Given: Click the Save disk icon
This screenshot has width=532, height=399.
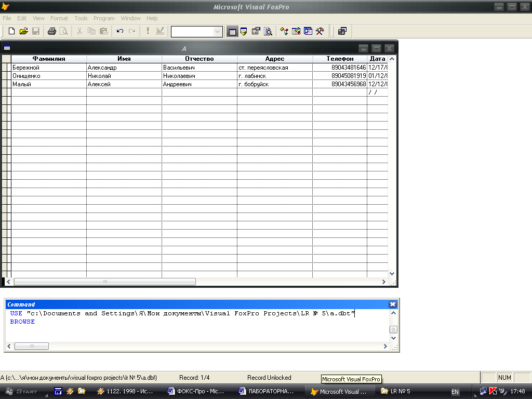Looking at the screenshot, I should [36, 31].
